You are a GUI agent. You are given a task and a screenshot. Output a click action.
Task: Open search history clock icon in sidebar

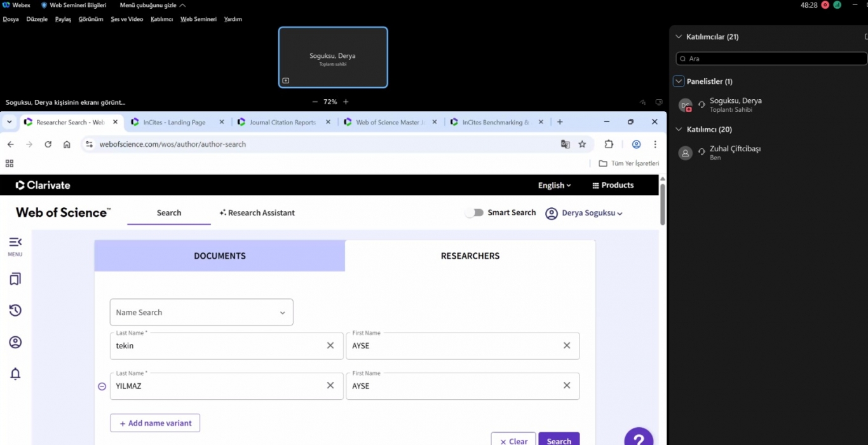click(x=15, y=310)
